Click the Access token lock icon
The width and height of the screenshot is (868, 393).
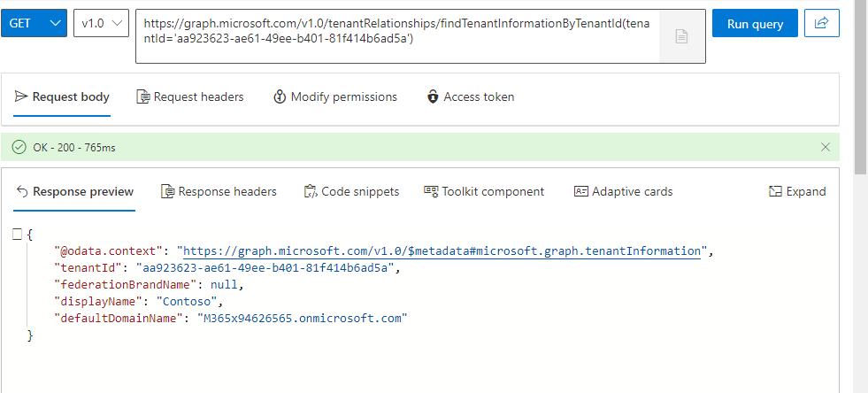click(x=433, y=96)
